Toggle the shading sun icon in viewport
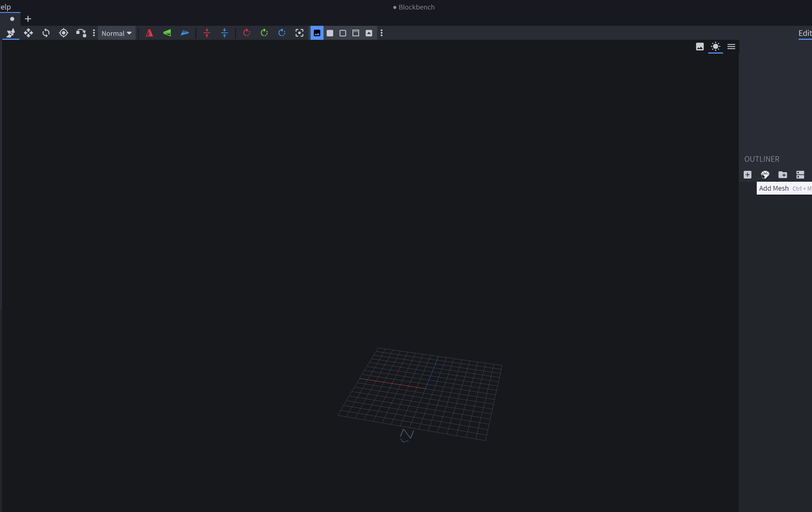Screen dimensions: 812x512 (715, 47)
